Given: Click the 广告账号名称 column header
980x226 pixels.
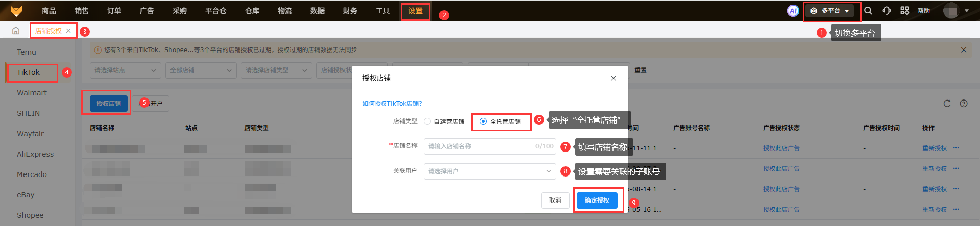Looking at the screenshot, I should [x=692, y=128].
